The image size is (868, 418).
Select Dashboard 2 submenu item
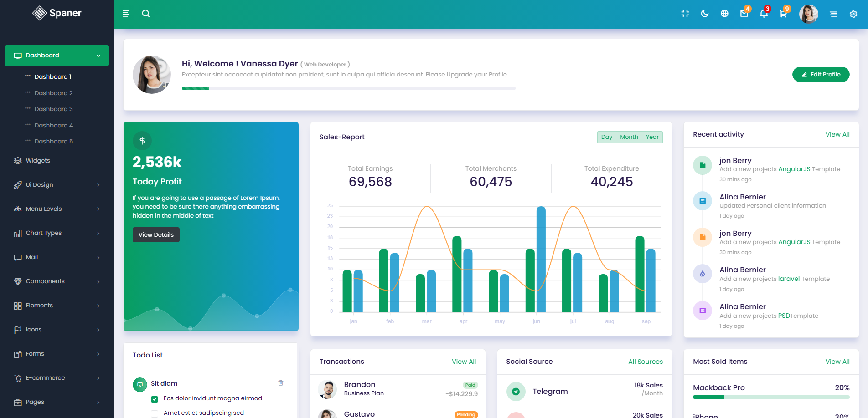[x=54, y=93]
